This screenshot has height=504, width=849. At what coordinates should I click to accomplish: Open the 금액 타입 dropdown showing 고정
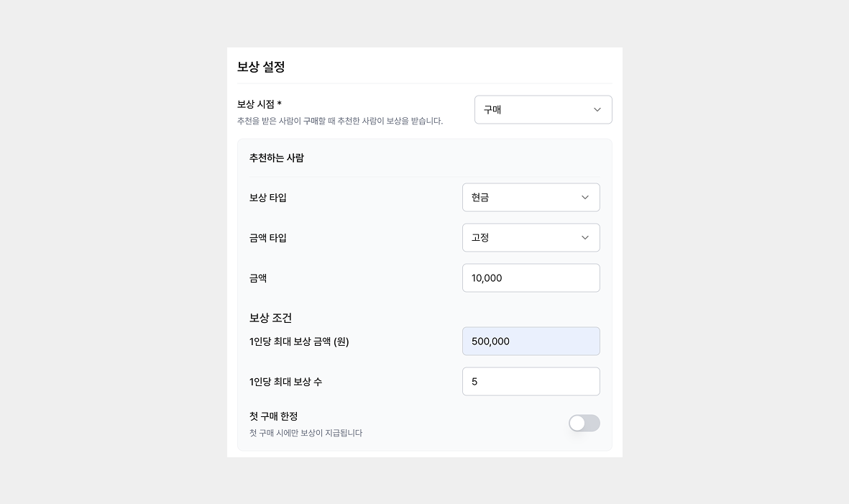(531, 237)
